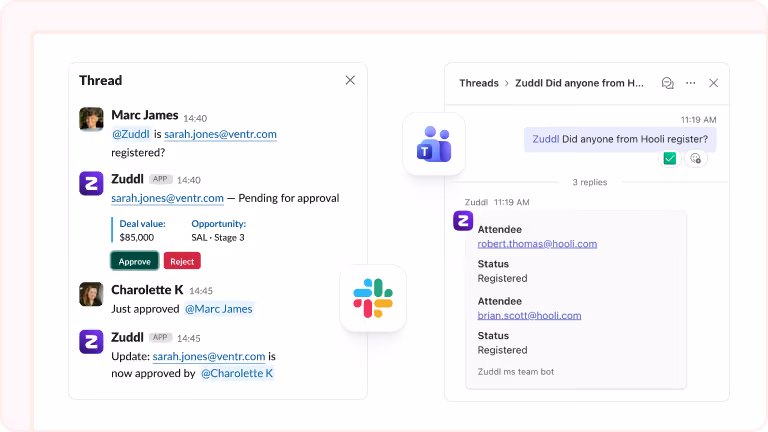Screen dimensions: 768x432
Task: Open sarah.jones@ventr.com link in Marc James's message
Action: click(220, 134)
